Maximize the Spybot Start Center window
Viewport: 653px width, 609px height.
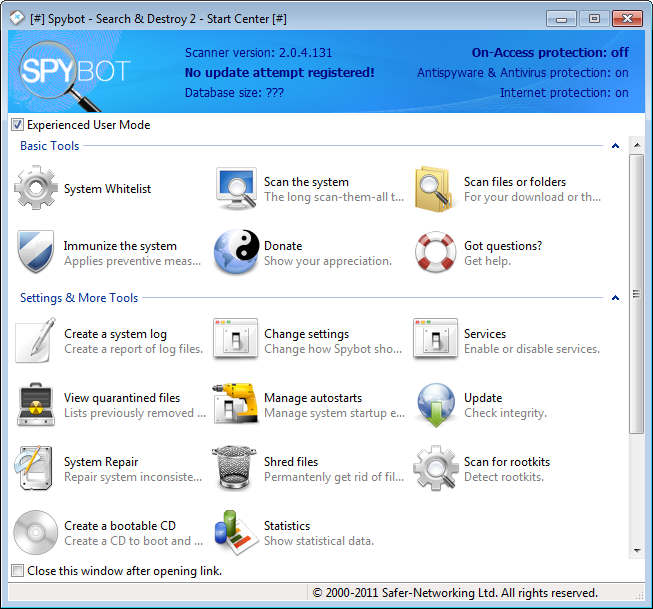tap(594, 19)
